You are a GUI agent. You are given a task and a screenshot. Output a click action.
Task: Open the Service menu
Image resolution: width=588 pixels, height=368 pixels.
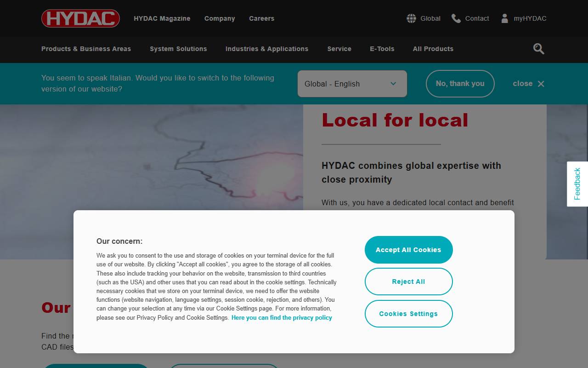pos(339,49)
